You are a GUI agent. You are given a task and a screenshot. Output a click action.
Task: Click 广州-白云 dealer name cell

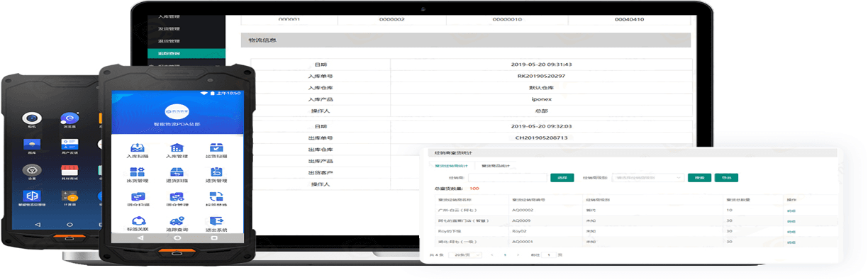pyautogui.click(x=472, y=211)
